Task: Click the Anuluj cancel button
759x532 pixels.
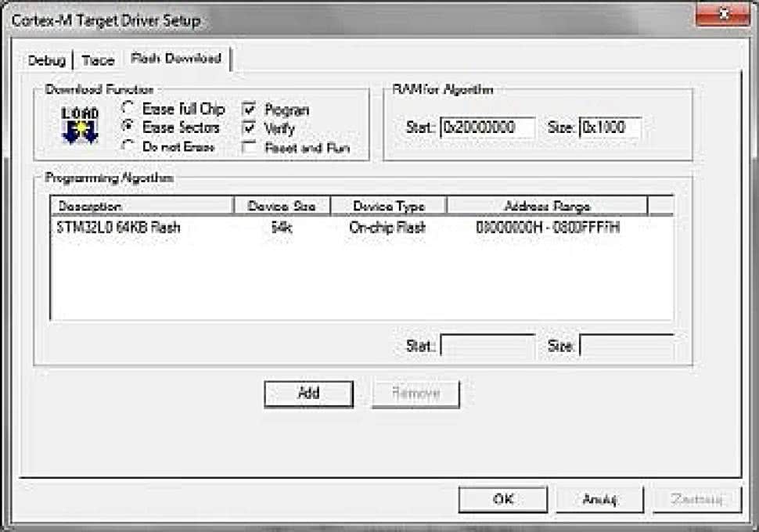Action: click(600, 499)
